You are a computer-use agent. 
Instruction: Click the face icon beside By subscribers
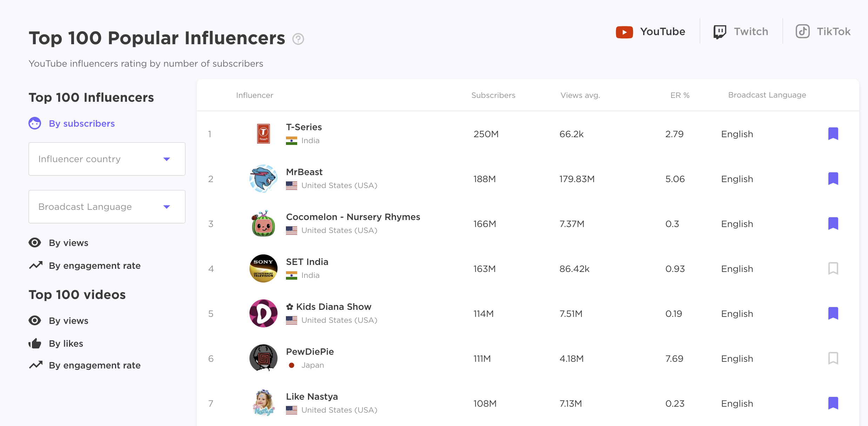35,124
